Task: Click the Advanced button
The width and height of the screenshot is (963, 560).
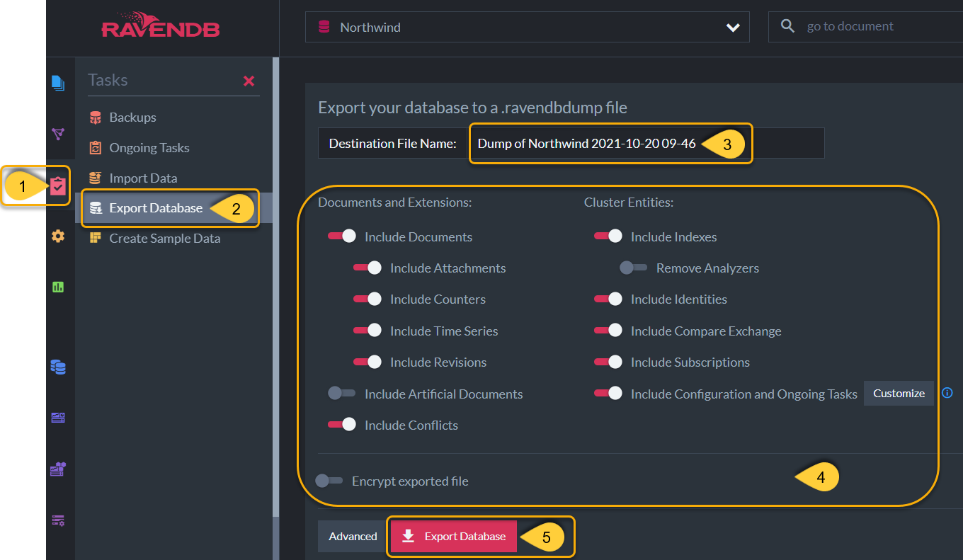Action: tap(353, 536)
